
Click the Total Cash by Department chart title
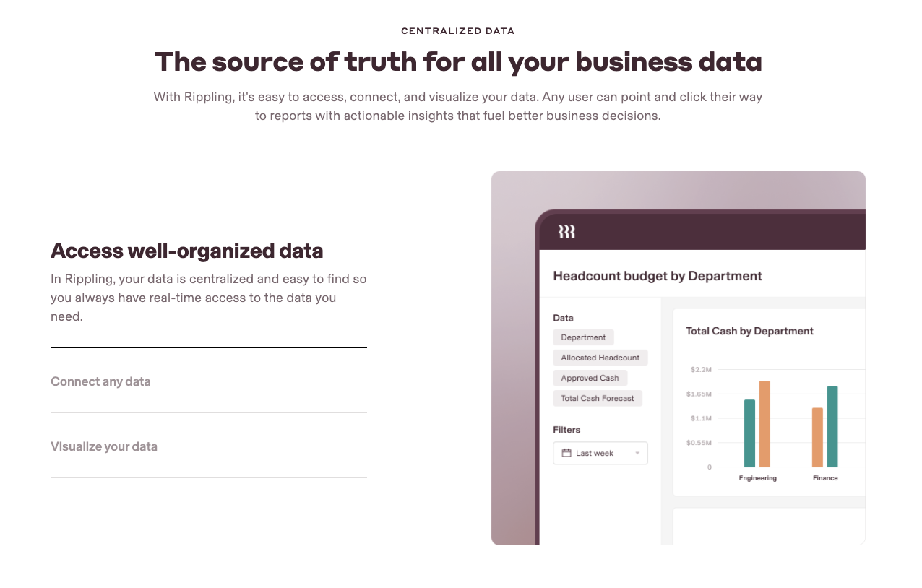[749, 331]
